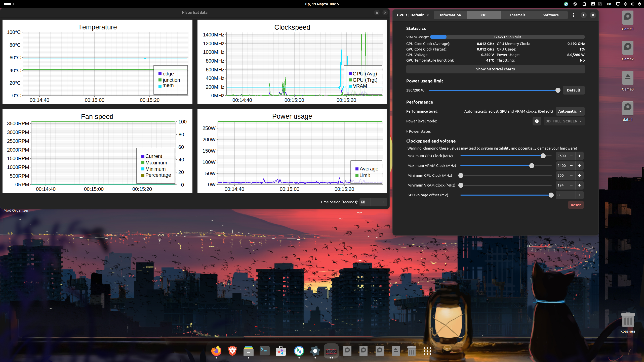Expand the Power states section
Screen dimensions: 644x362
pyautogui.click(x=418, y=131)
